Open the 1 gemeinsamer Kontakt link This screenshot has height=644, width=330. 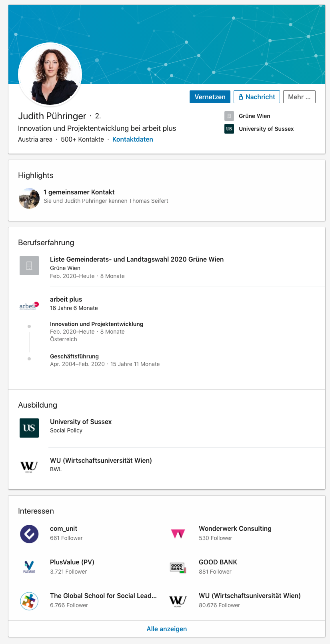[x=79, y=192]
